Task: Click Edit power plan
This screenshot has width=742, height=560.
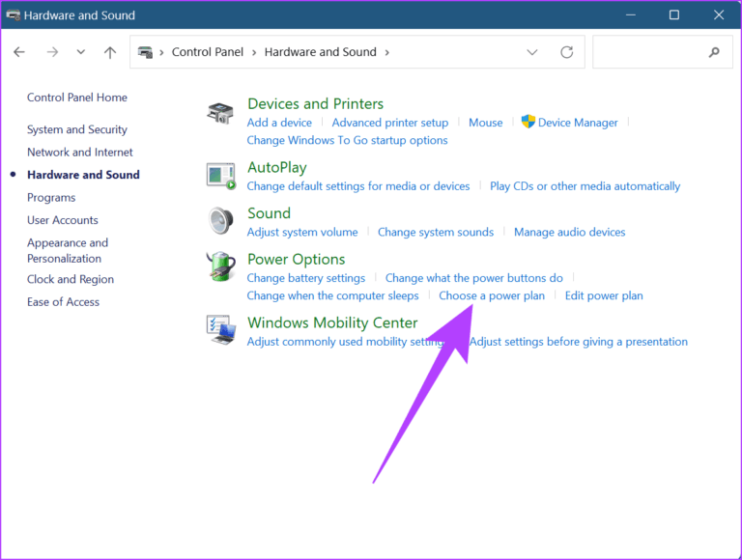Action: [604, 295]
